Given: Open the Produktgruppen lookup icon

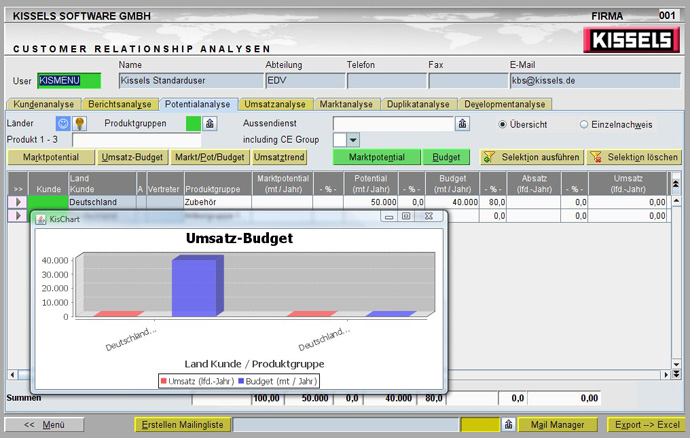Looking at the screenshot, I should [x=210, y=124].
